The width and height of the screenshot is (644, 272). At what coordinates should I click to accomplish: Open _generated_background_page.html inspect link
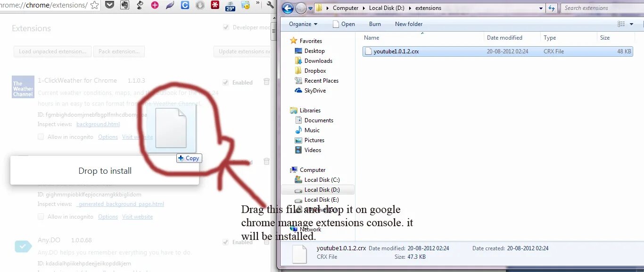120,204
